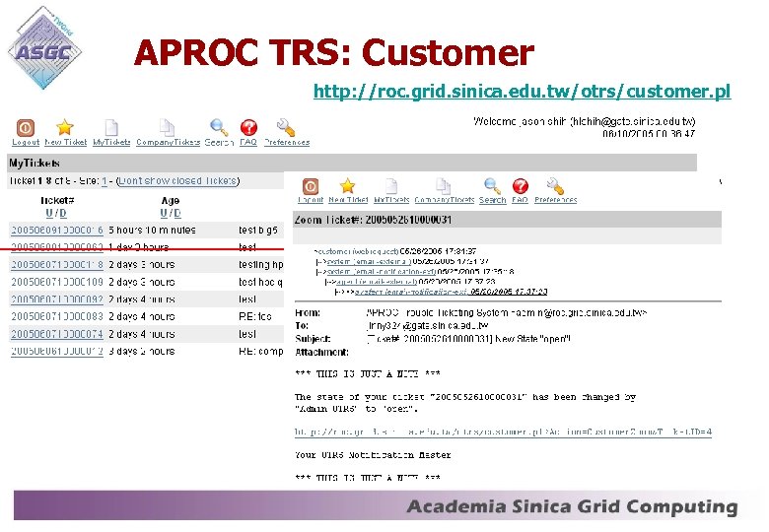This screenshot has height=532, width=769.
Task: Open the customer.pl ticket URL in the email body
Action: (x=503, y=432)
